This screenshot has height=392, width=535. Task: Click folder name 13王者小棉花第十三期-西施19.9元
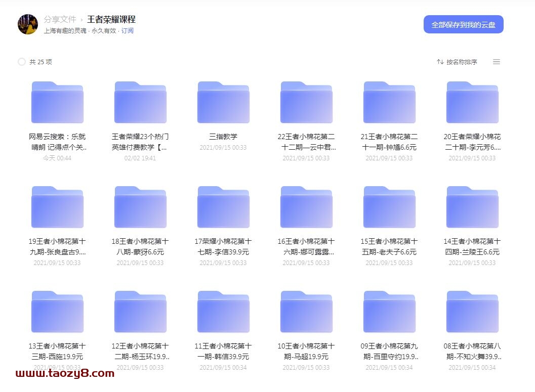[x=57, y=351]
